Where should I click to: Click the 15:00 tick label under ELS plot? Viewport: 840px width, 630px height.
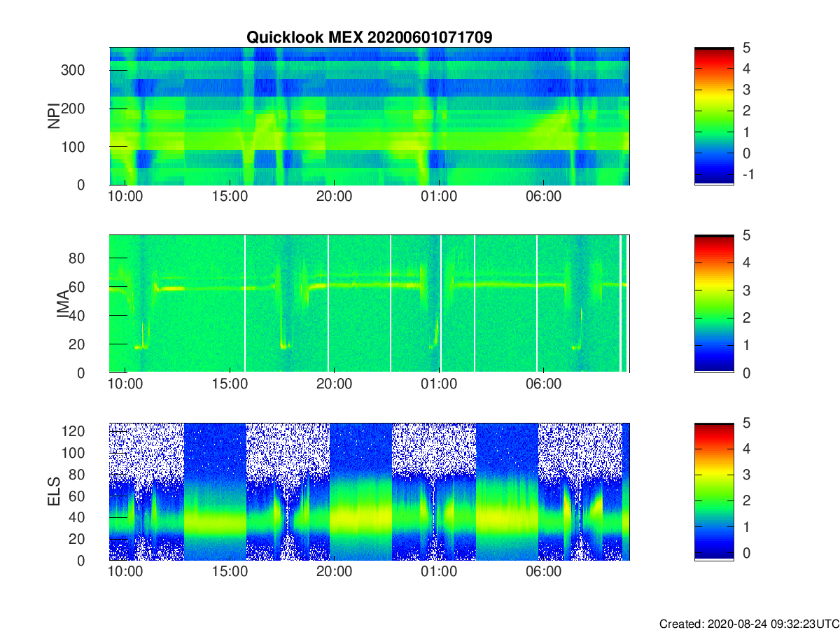pyautogui.click(x=230, y=572)
